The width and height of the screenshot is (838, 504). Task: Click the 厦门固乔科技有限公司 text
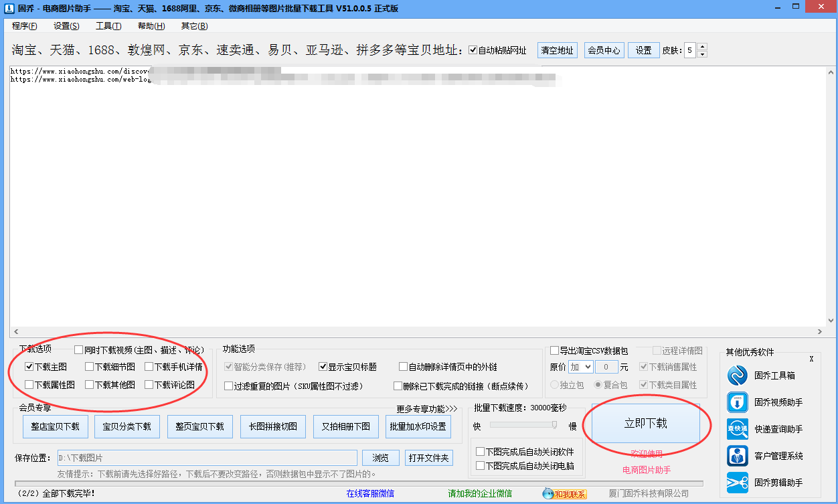point(649,494)
